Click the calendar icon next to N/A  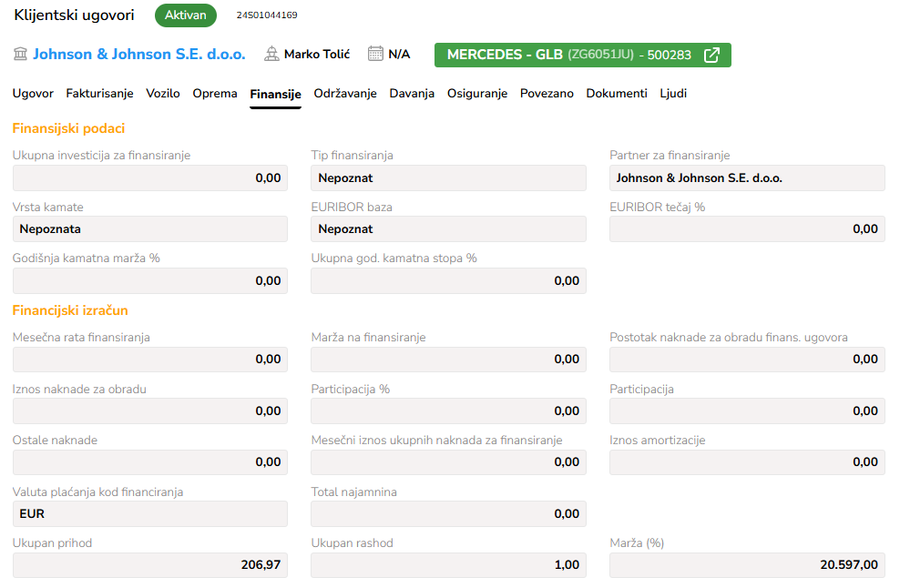tap(375, 55)
